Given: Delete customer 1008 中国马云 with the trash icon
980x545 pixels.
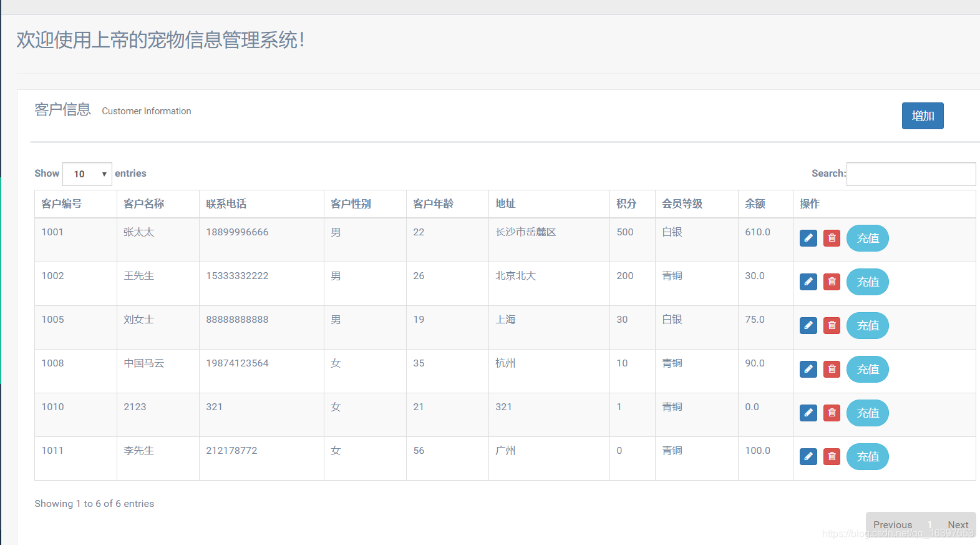Looking at the screenshot, I should point(832,369).
